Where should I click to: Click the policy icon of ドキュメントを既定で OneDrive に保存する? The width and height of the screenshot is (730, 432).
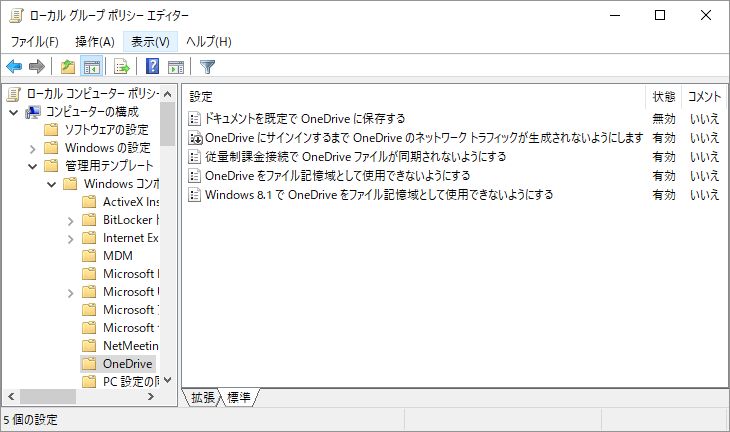(x=194, y=119)
